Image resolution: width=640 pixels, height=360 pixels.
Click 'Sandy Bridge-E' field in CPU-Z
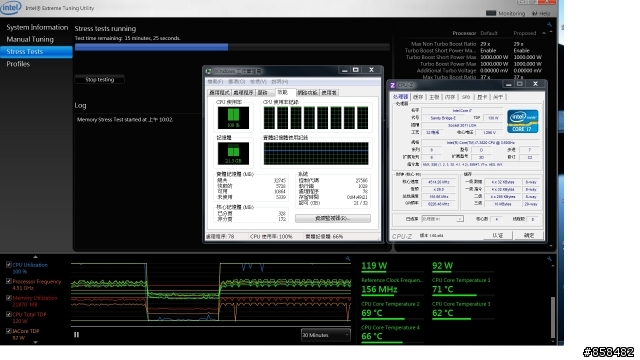coord(443,118)
